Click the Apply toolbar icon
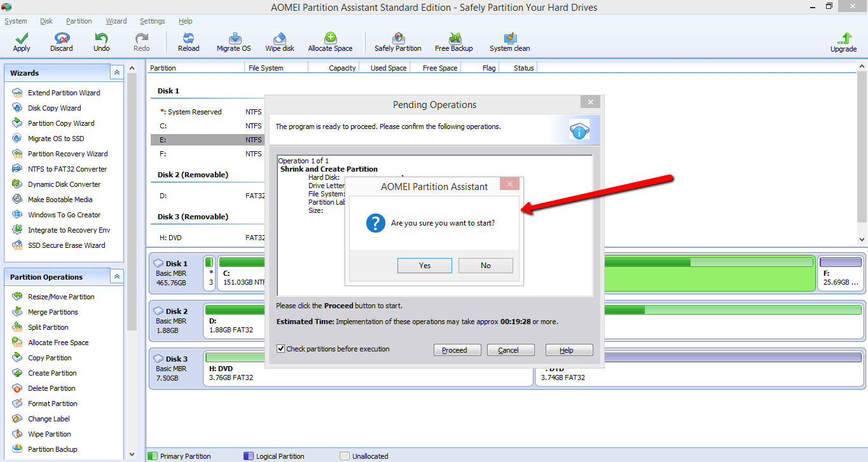 coord(22,43)
